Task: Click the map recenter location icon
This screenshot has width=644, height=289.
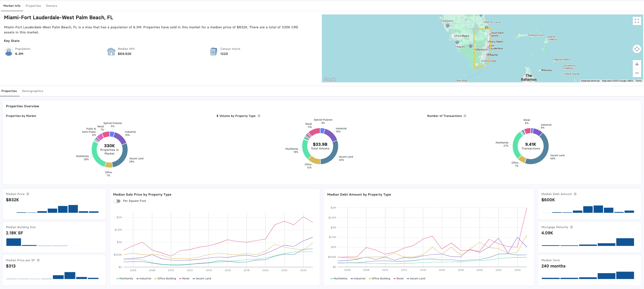Action: click(637, 49)
